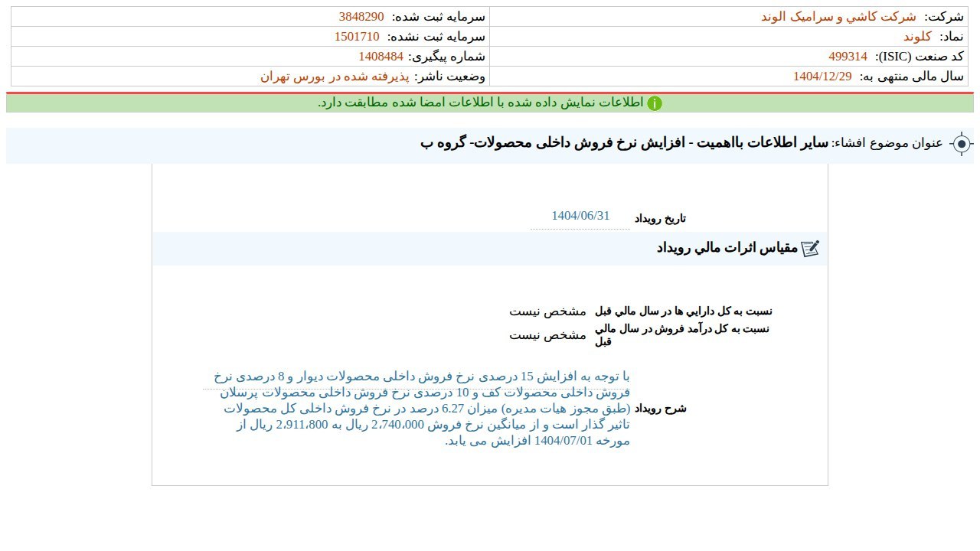Click مشخص نیست value for total assets ratio
This screenshot has height=551, width=980.
click(547, 311)
